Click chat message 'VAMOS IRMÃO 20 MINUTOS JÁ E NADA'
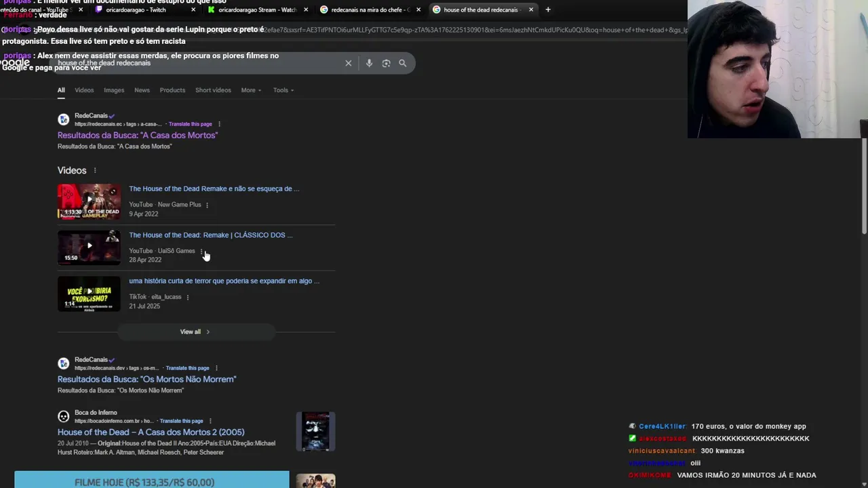 point(747,475)
